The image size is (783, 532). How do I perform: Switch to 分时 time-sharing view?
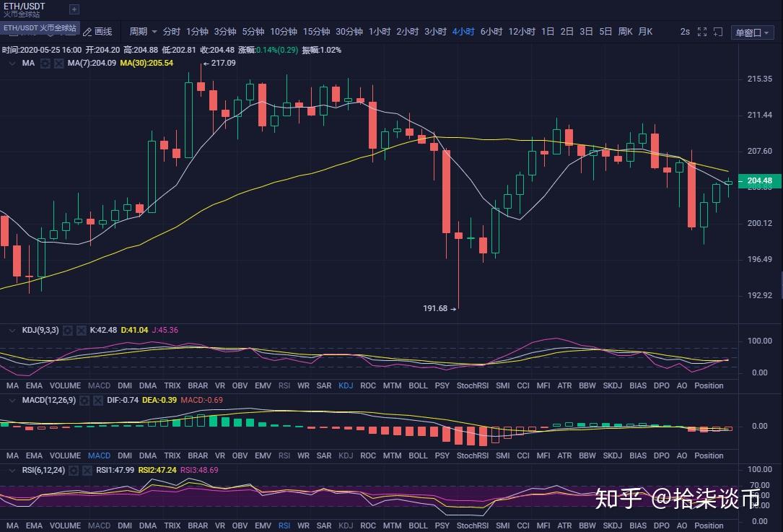[x=171, y=32]
